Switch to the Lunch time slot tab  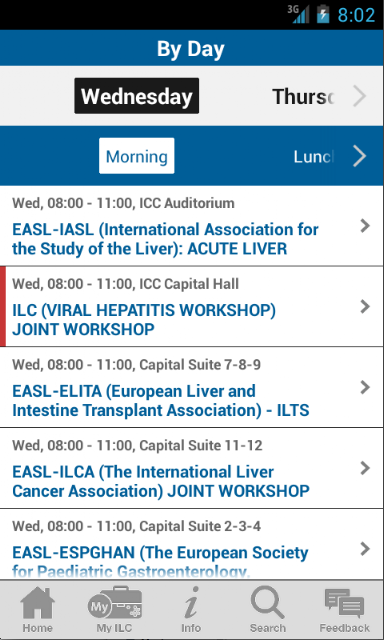pos(314,156)
